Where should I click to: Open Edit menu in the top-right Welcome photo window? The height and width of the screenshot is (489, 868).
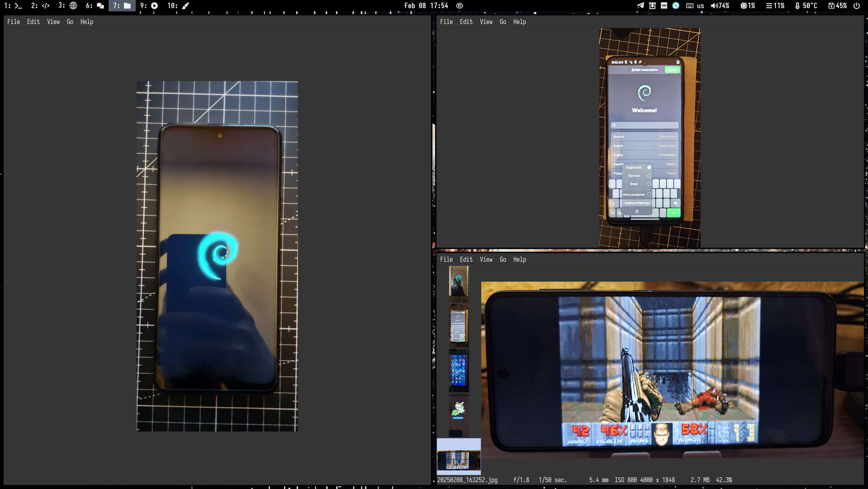coord(466,22)
